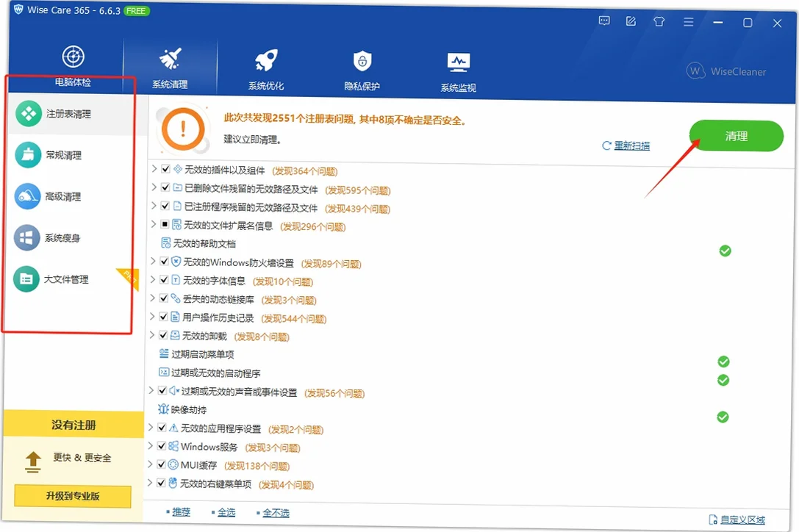799x532 pixels.
Task: Click the 全选 select all link
Action: pyautogui.click(x=226, y=512)
